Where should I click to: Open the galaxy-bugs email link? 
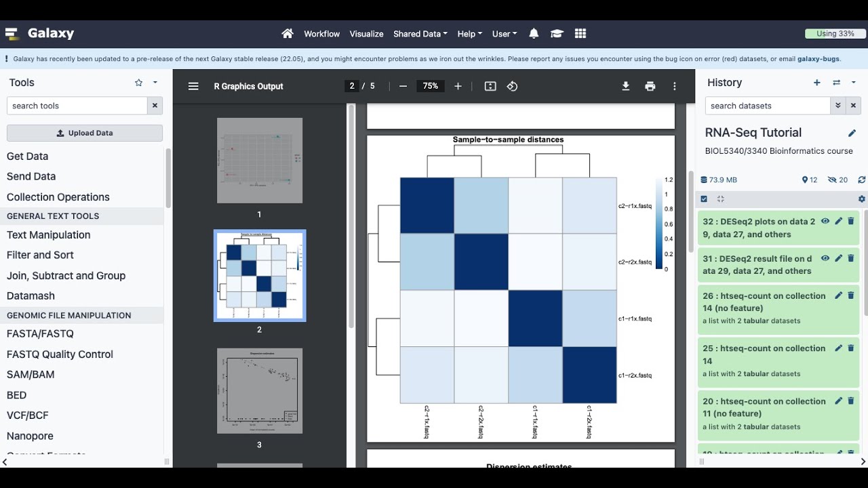point(819,59)
